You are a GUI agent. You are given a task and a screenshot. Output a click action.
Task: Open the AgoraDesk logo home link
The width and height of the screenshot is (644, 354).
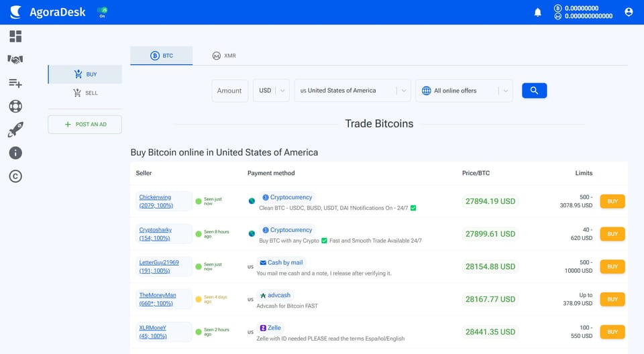point(48,12)
